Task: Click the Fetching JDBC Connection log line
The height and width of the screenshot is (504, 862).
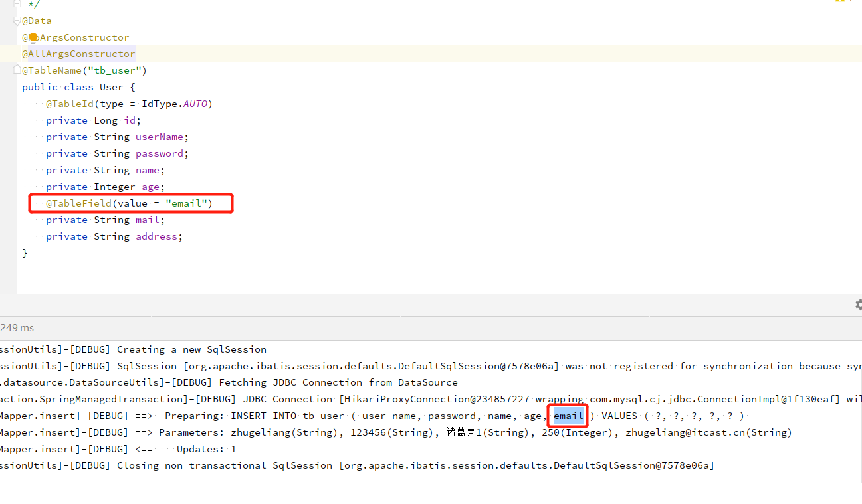Action: 229,382
